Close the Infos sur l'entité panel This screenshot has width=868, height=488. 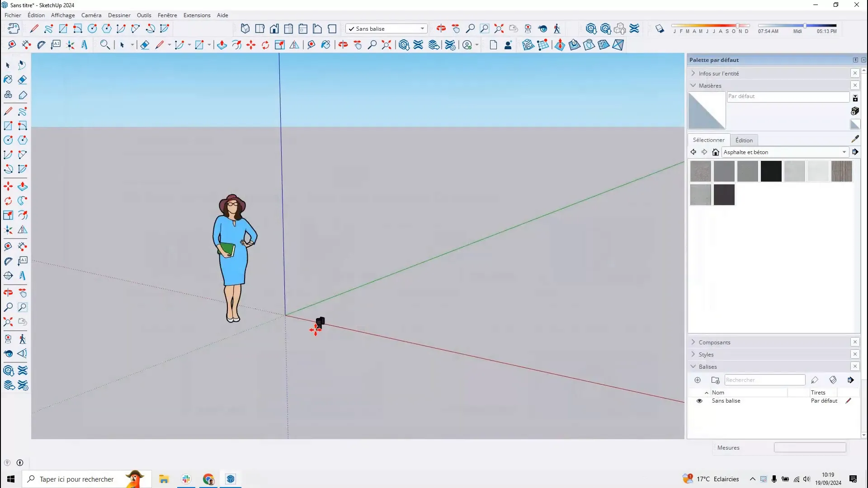[x=855, y=73]
